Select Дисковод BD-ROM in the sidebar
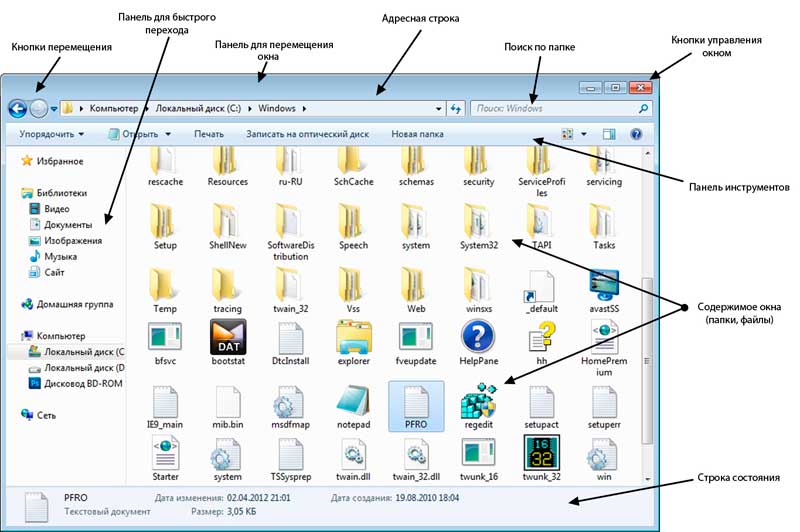Screen dimensions: 800x532 [76, 383]
